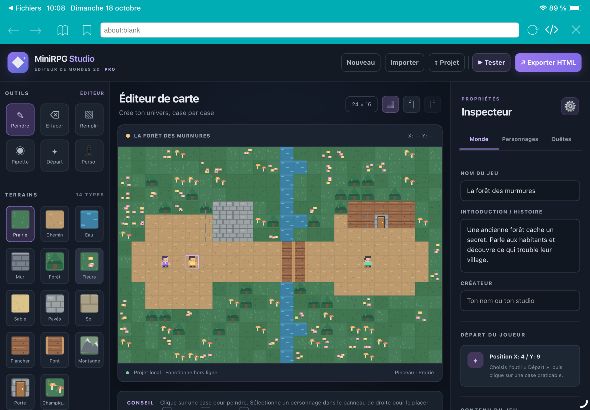Click the Nouveau button

click(360, 62)
